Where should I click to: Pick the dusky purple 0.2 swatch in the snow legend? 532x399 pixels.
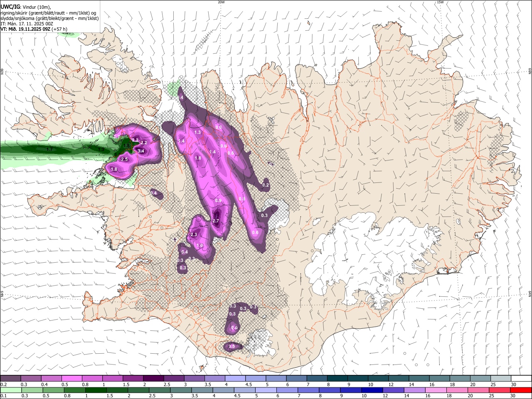pos(10,378)
